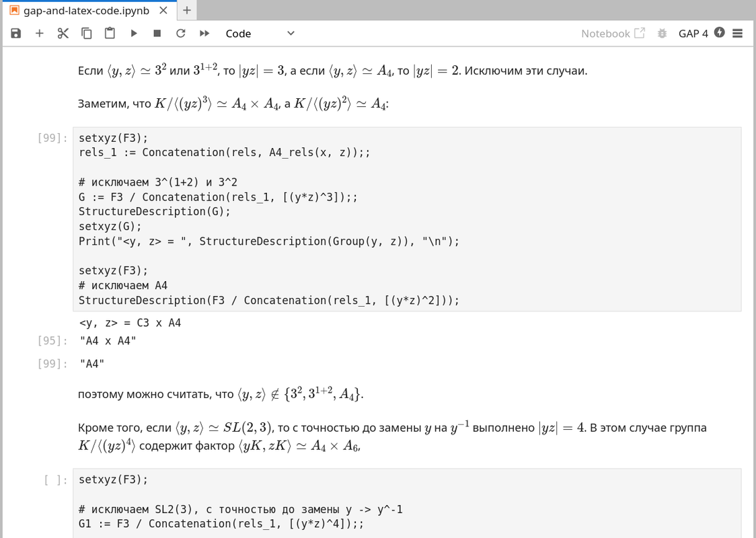Enable the debugger bug icon
The image size is (756, 538).
(662, 33)
